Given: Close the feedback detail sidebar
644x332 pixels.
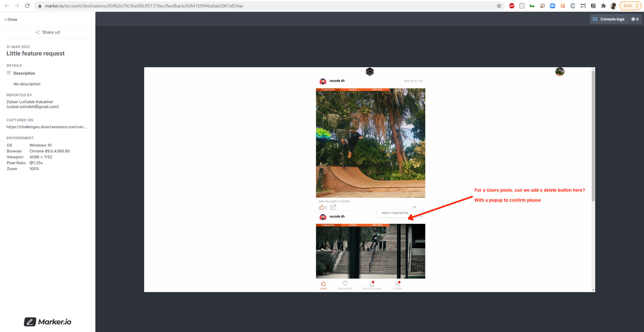Looking at the screenshot, I should [11, 19].
